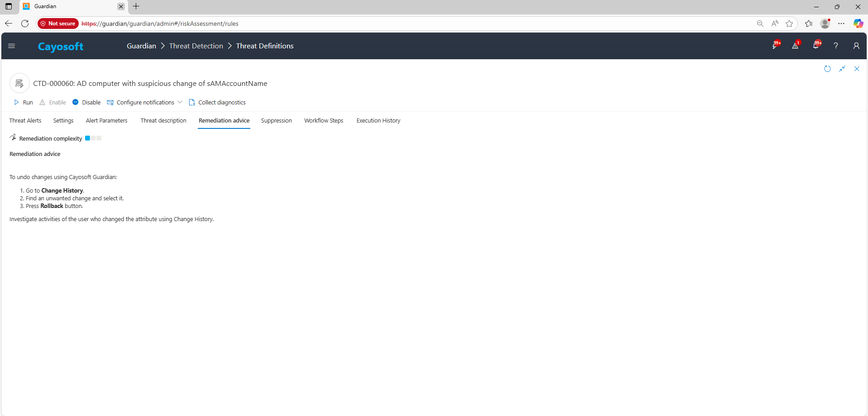Screen dimensions: 868x416
Task: Switch to the Threat Alerts tab
Action: [x=25, y=121]
